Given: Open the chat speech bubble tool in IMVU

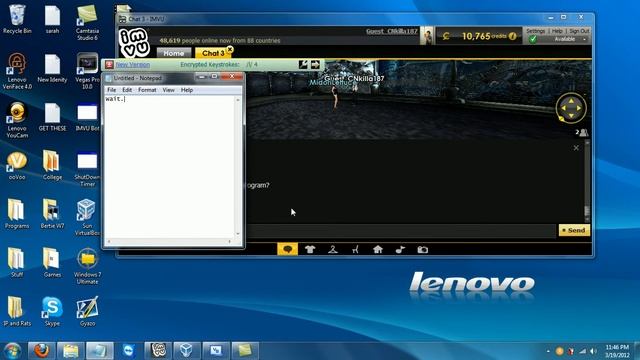Looking at the screenshot, I should [x=287, y=249].
